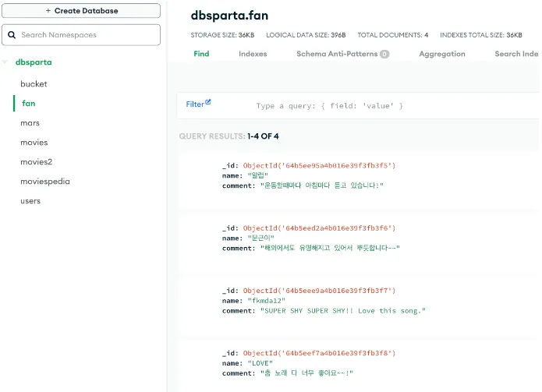
Task: Collapse the dbsparta database tree
Action: [x=5, y=62]
